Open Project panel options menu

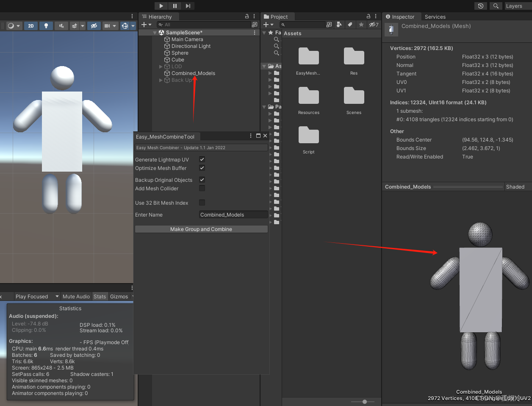click(x=376, y=16)
